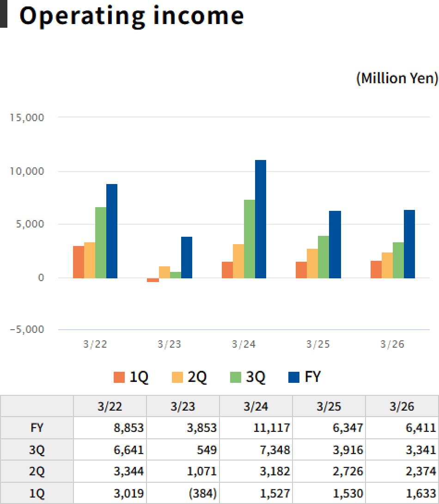
Task: Select the table cell "1,071"
Action: [x=183, y=472]
